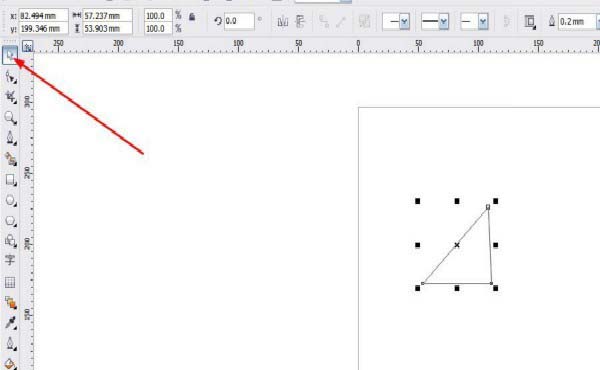Click the width field 57.237 mm
Viewport: 600px width, 370px height.
coord(108,16)
